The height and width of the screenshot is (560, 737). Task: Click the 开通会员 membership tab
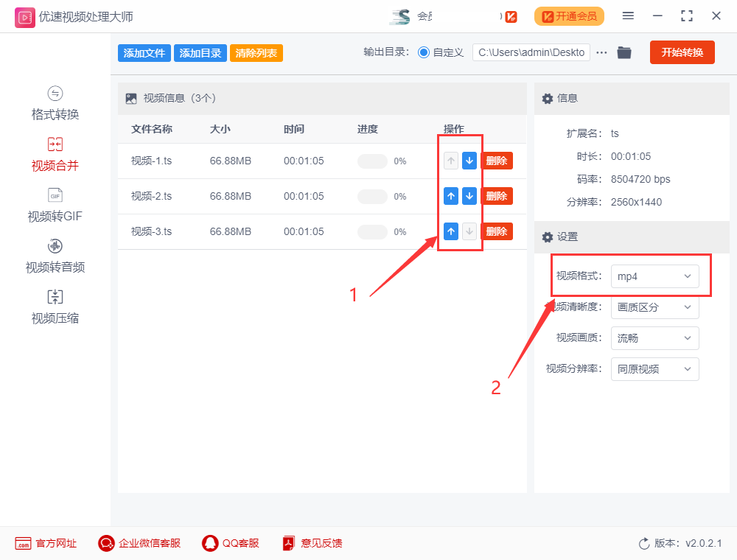pyautogui.click(x=569, y=15)
